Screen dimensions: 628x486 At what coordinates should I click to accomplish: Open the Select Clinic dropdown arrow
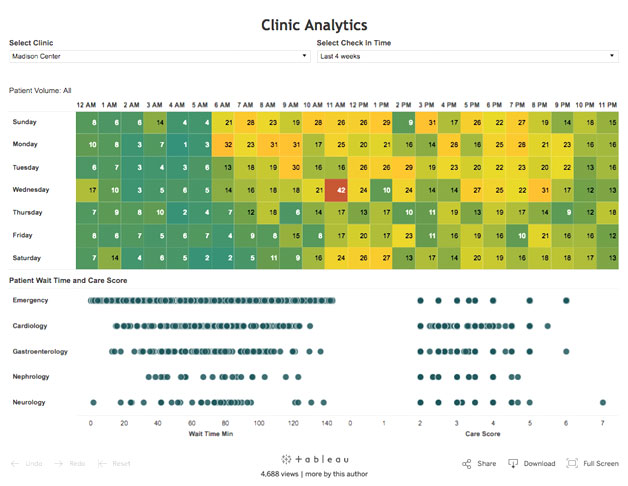click(x=304, y=56)
